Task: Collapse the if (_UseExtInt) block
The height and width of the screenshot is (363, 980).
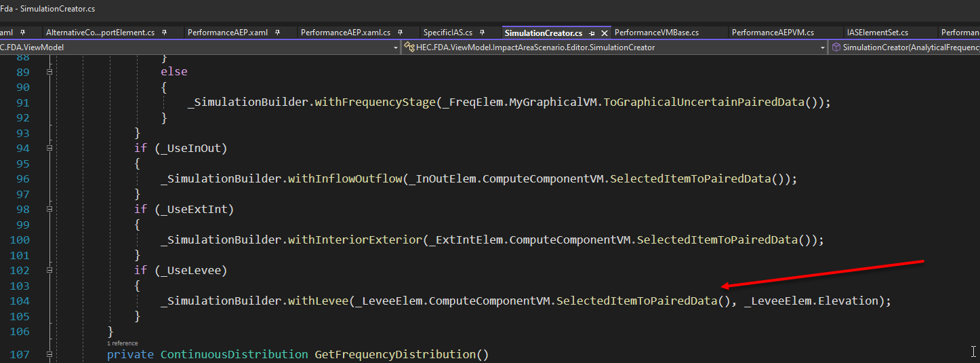Action: pos(49,209)
